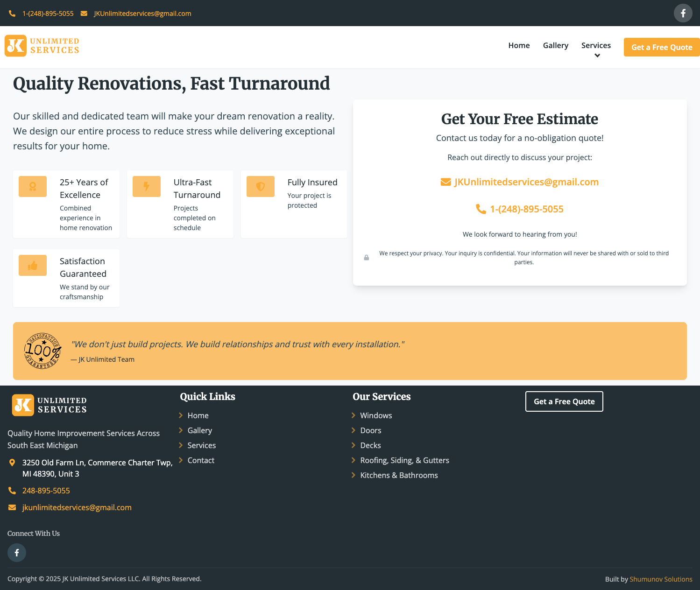Open Windows under Our Services
Viewport: 700px width, 590px height.
pos(376,415)
